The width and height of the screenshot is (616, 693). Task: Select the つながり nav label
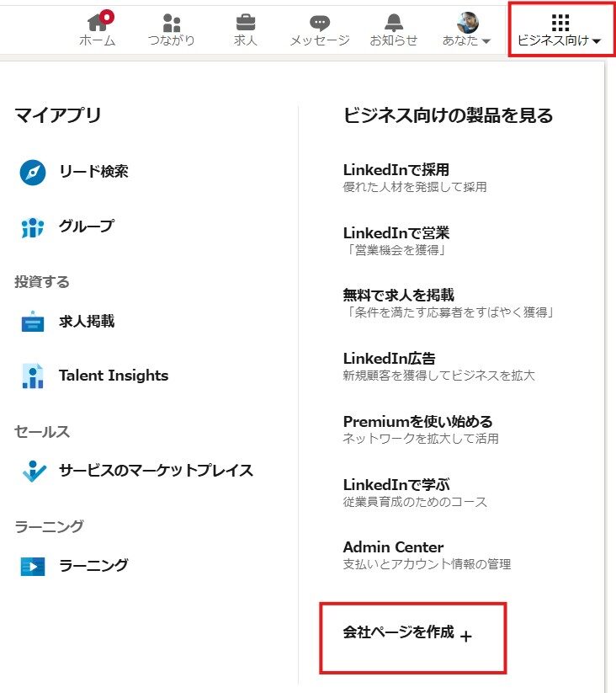(172, 40)
